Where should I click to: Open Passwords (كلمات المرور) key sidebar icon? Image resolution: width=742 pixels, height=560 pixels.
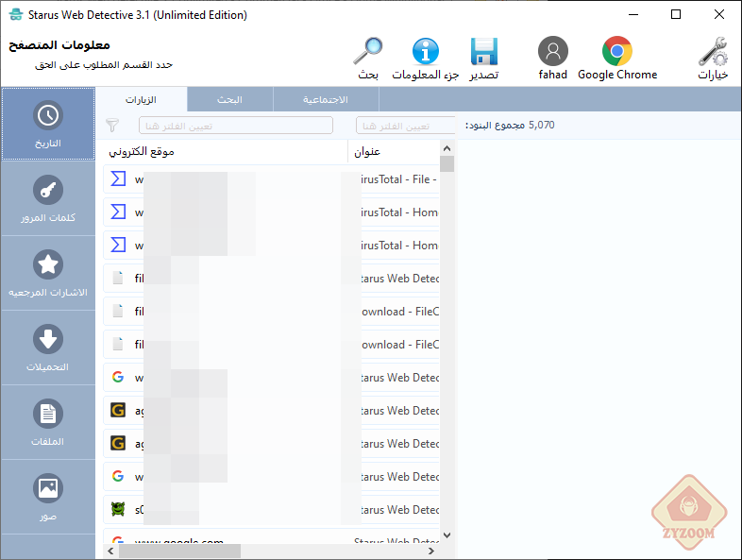pyautogui.click(x=48, y=190)
